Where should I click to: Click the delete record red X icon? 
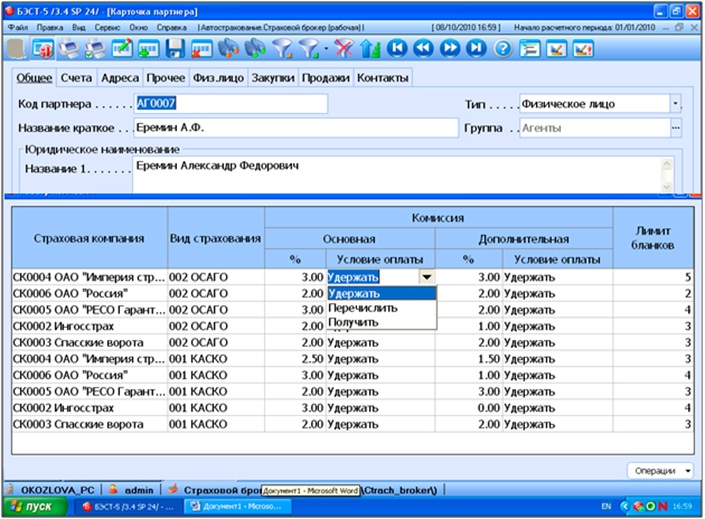coord(201,49)
